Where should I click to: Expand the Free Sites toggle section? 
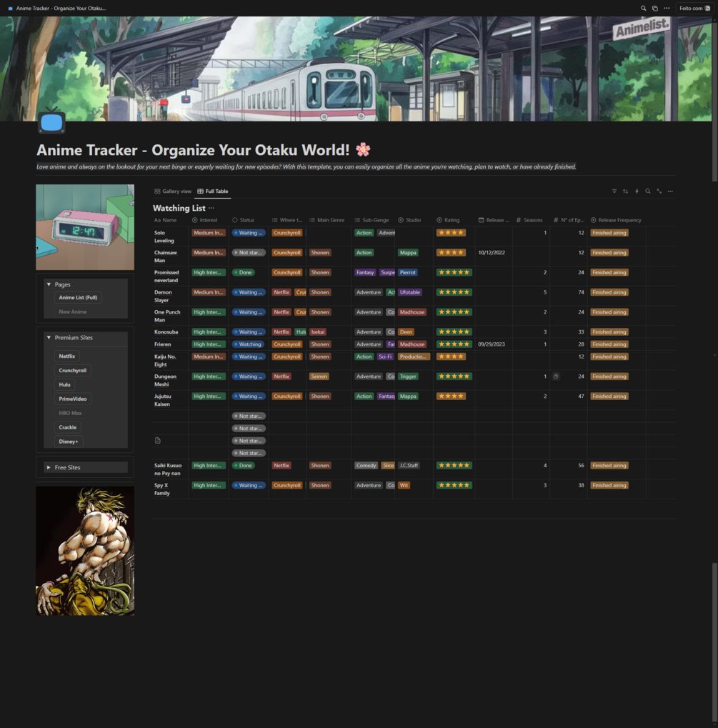(49, 467)
